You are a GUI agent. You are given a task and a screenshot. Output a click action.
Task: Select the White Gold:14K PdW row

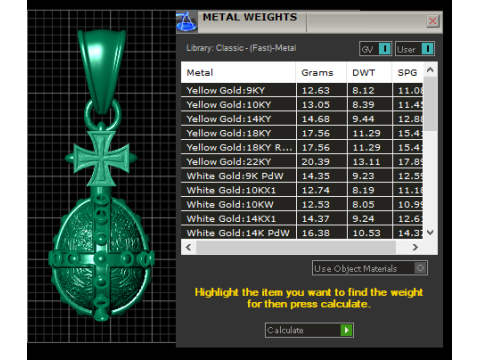[x=302, y=233]
